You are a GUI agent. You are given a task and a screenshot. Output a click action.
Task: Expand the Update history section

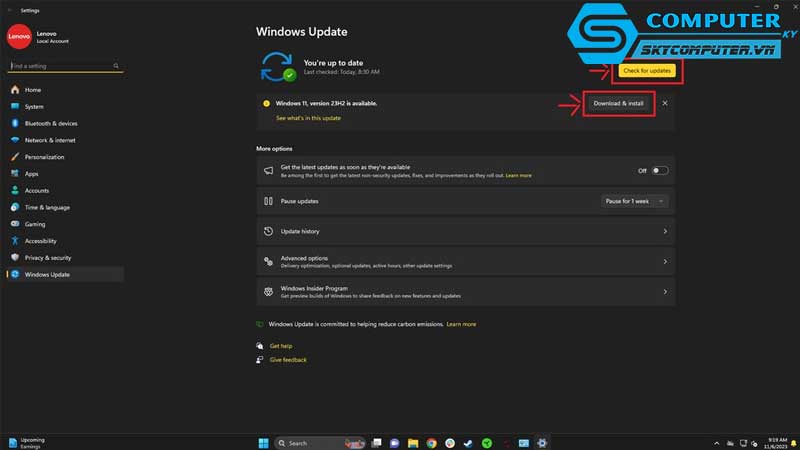tap(465, 231)
